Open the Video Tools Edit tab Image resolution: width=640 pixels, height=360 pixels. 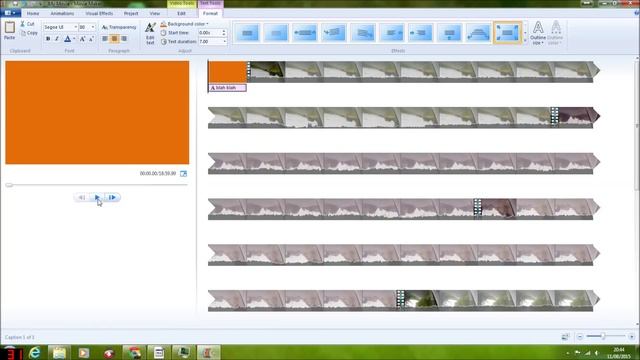pos(181,13)
